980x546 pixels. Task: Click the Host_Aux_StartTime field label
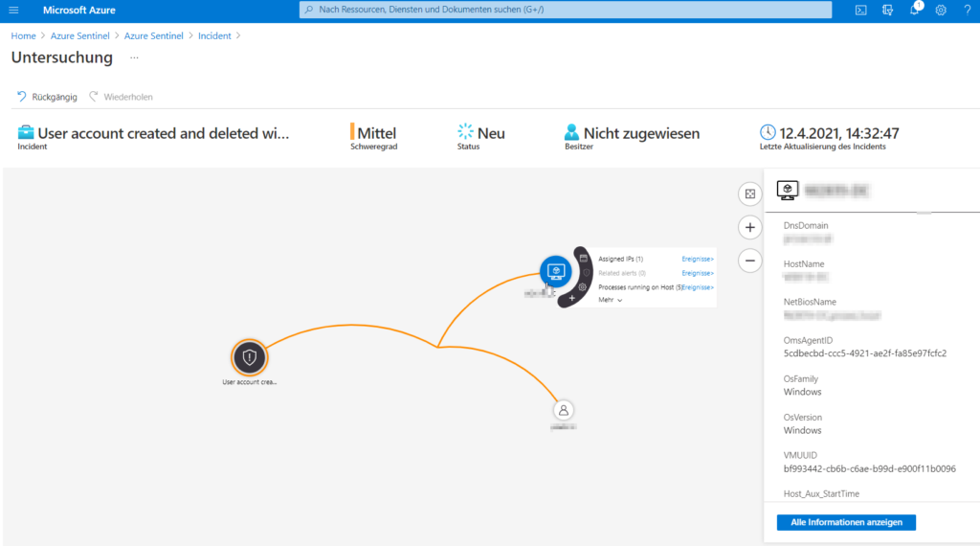[x=821, y=494]
